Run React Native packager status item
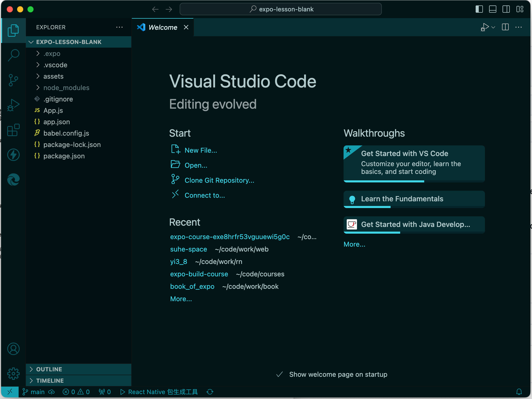Screen dimensions: 532x399 (159, 392)
